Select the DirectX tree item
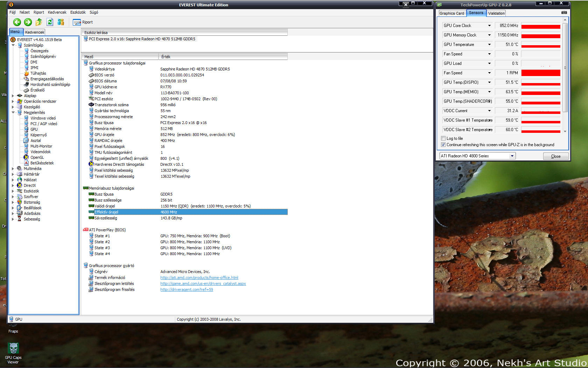The width and height of the screenshot is (588, 368). (29, 185)
